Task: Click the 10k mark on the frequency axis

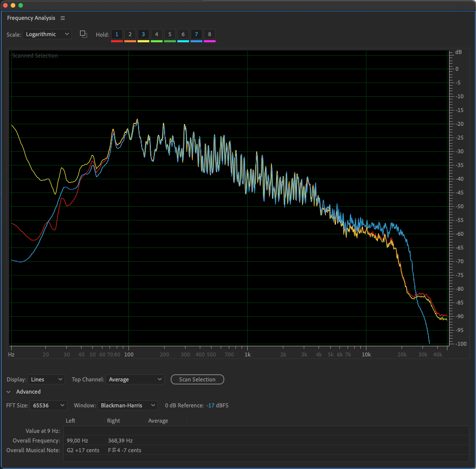Action: point(366,354)
